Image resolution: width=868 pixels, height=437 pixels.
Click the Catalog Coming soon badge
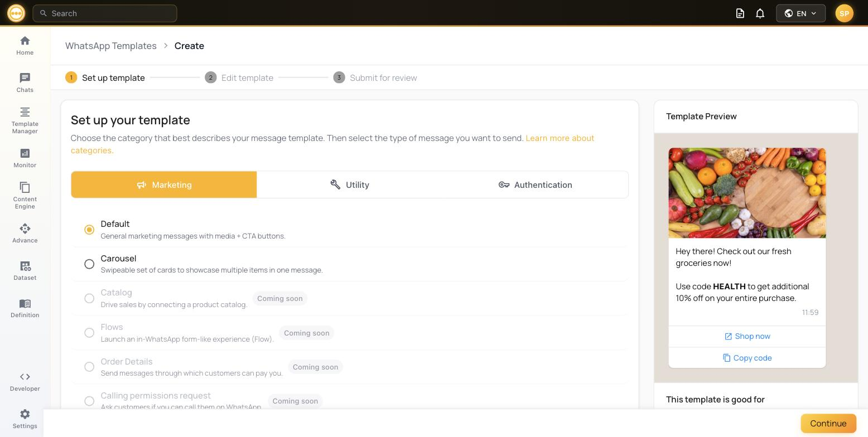279,298
